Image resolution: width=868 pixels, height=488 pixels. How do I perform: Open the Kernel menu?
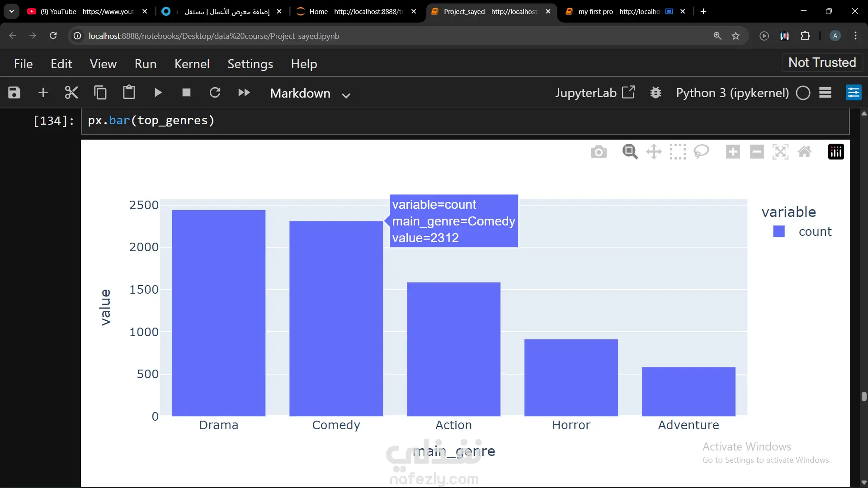[192, 64]
